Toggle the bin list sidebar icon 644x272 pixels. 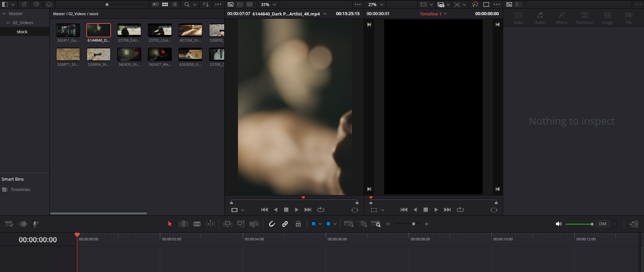[5, 4]
